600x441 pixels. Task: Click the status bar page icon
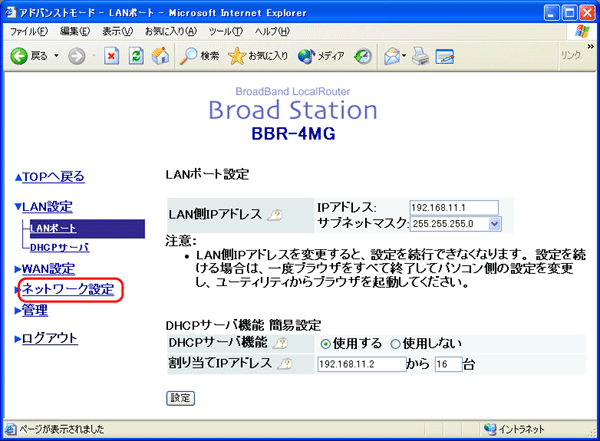[10, 430]
